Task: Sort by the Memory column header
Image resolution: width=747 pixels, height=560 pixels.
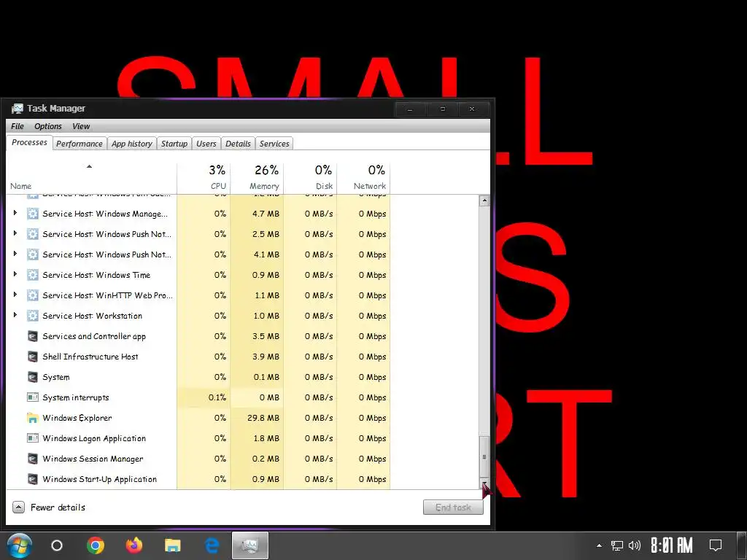Action: (x=257, y=178)
